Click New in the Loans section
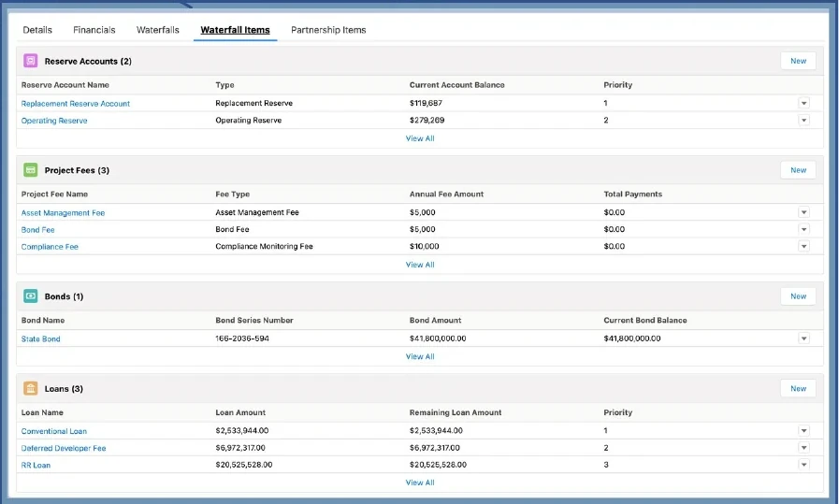 click(x=799, y=388)
